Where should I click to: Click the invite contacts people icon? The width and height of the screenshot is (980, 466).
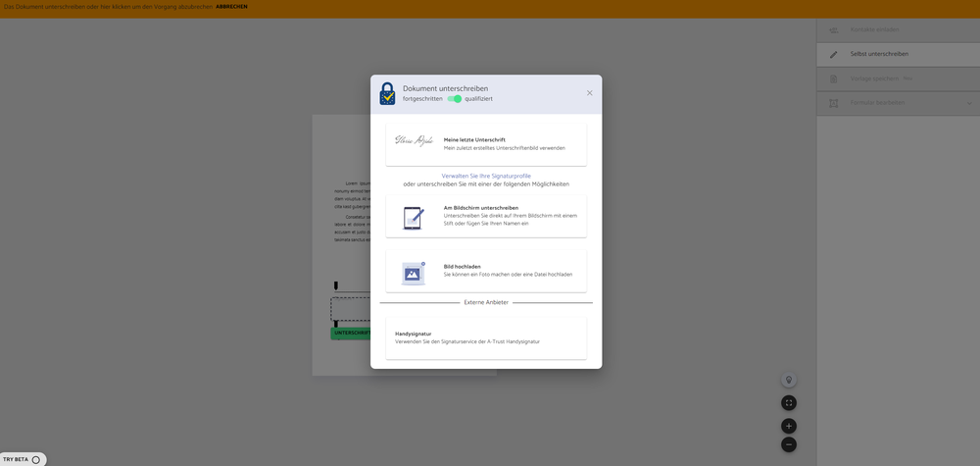click(833, 30)
